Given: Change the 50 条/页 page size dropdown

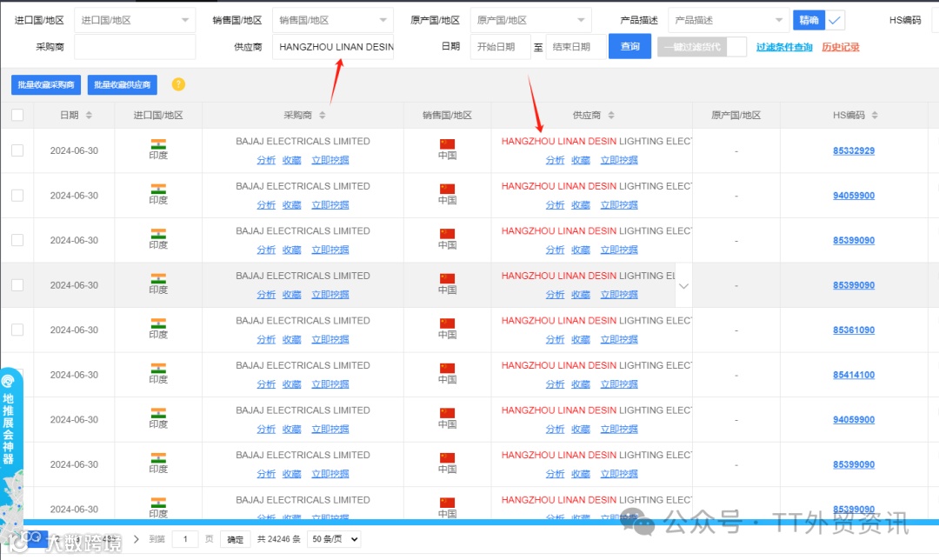Looking at the screenshot, I should pyautogui.click(x=335, y=539).
